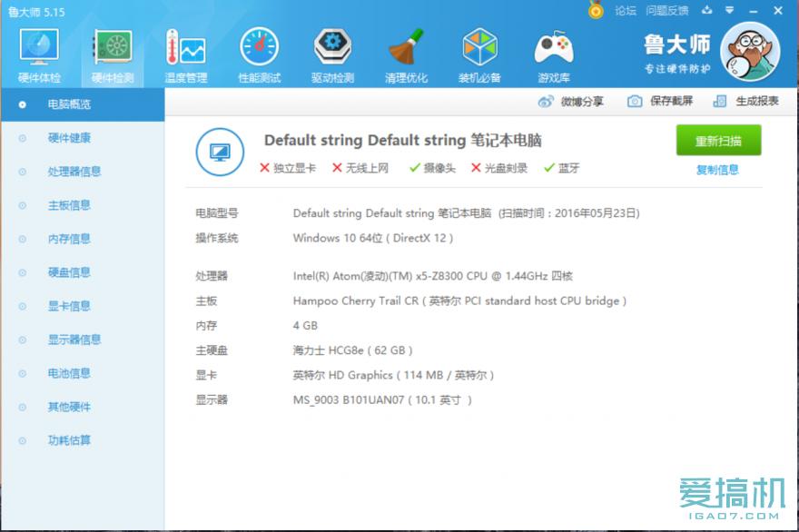
Task: Click the 鲁大师 cartoon avatar
Action: click(750, 52)
